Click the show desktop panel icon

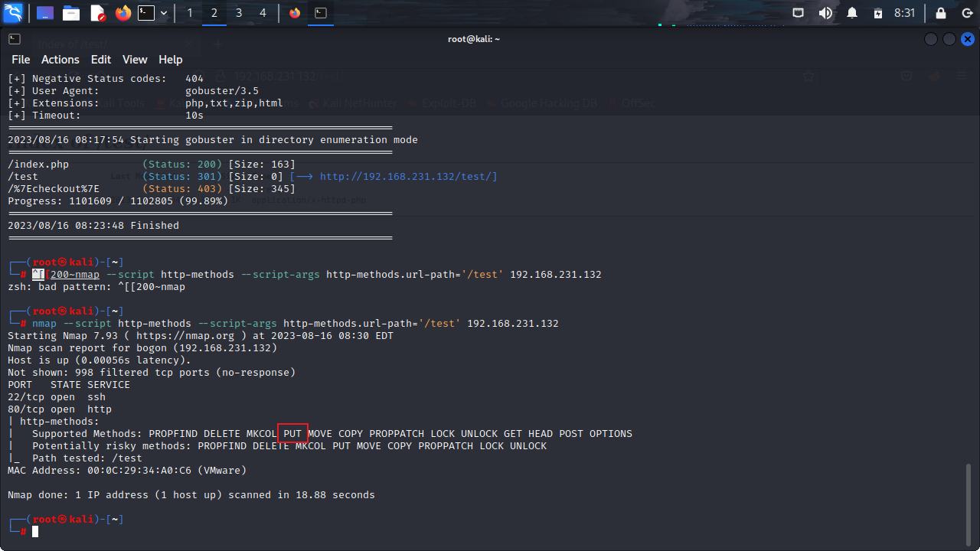[x=45, y=13]
